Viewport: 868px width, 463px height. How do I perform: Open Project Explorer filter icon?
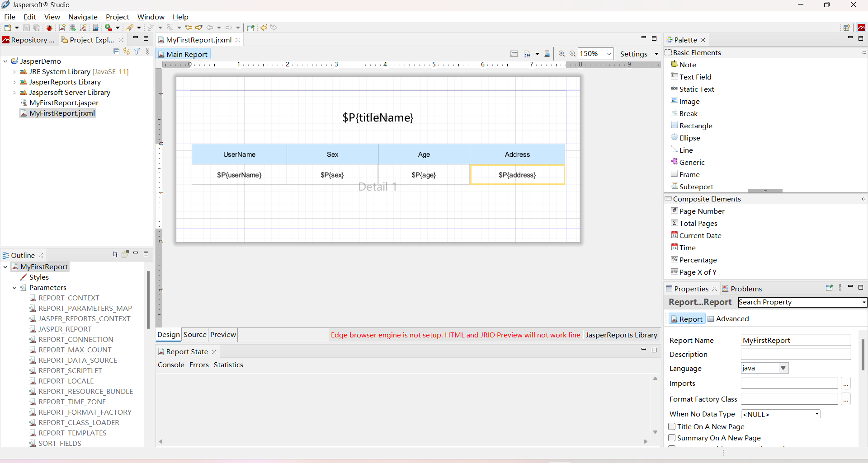point(137,51)
